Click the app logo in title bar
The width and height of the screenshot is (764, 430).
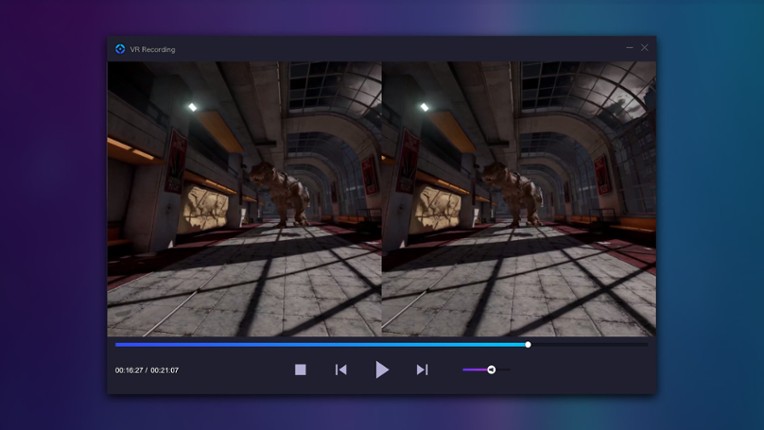point(120,48)
